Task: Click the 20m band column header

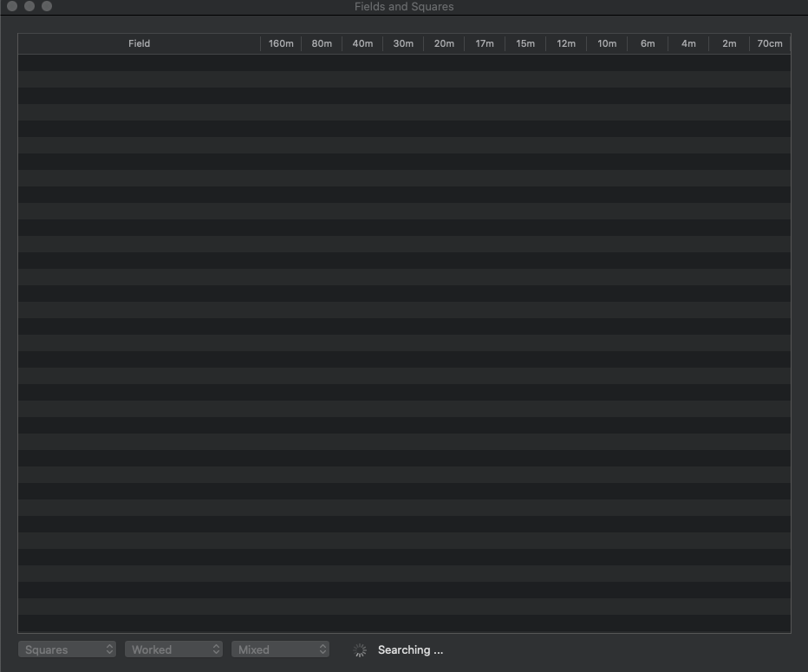Action: [444, 43]
